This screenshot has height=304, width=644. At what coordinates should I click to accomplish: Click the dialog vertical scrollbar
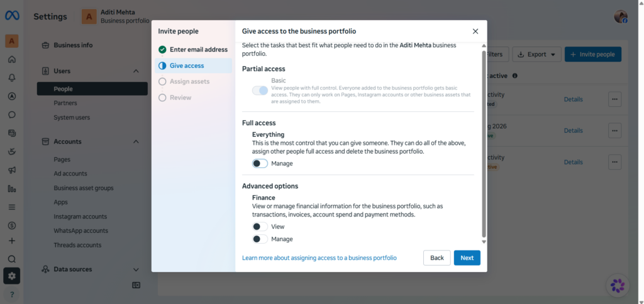484,144
